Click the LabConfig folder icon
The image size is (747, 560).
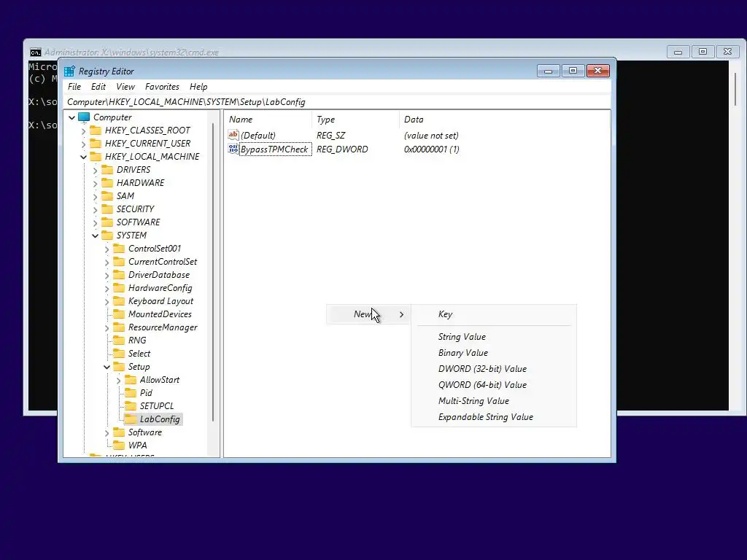click(131, 419)
